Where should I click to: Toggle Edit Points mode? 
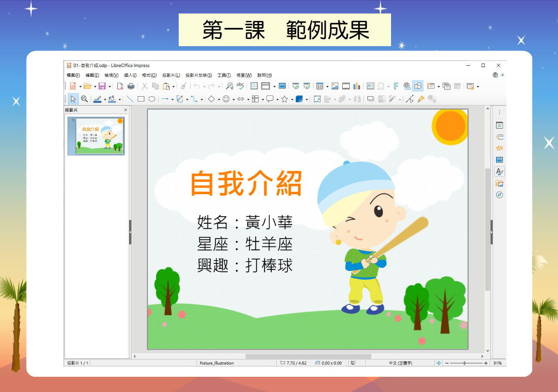point(409,99)
